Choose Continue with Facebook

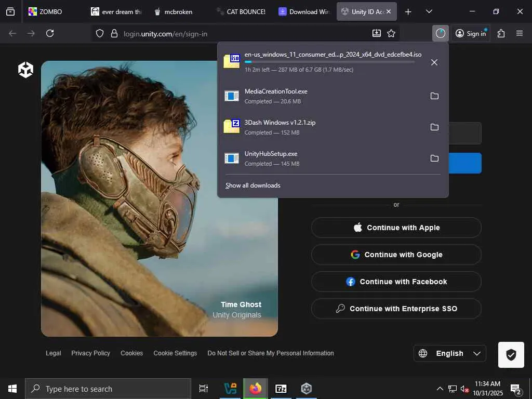pos(396,282)
